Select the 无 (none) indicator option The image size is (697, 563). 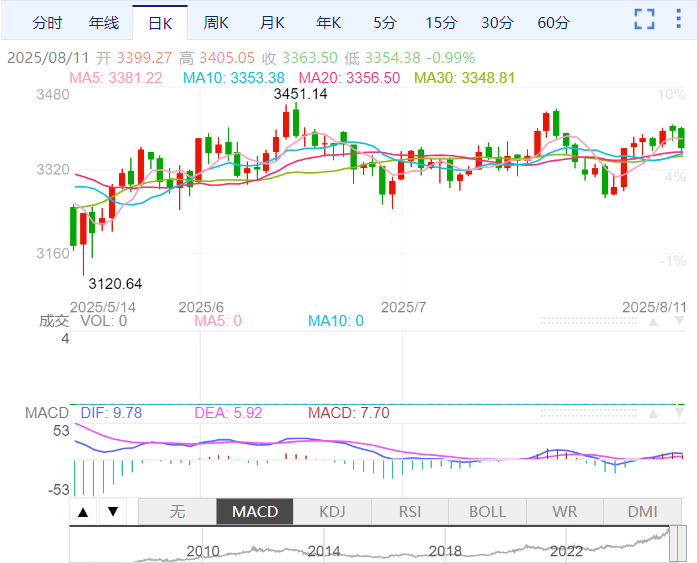[x=177, y=511]
